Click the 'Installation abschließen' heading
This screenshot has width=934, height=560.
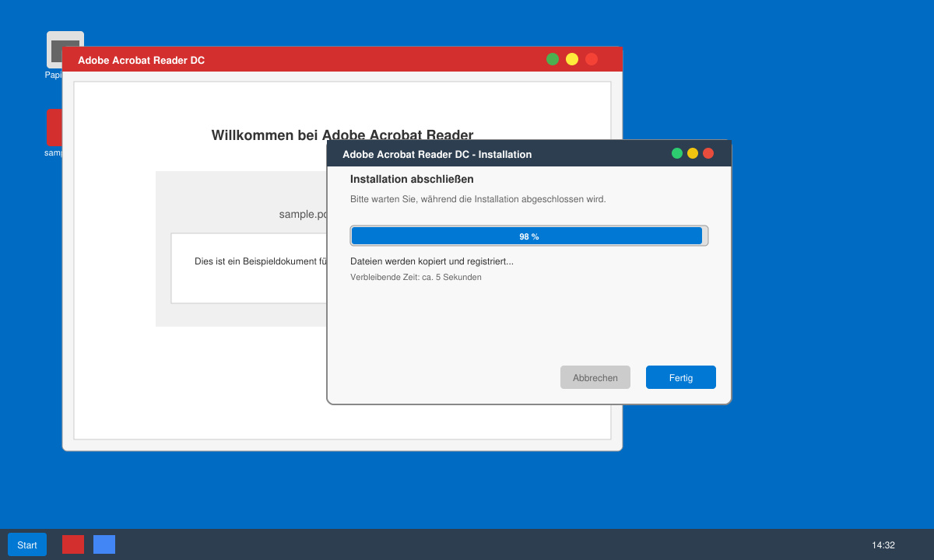[412, 179]
